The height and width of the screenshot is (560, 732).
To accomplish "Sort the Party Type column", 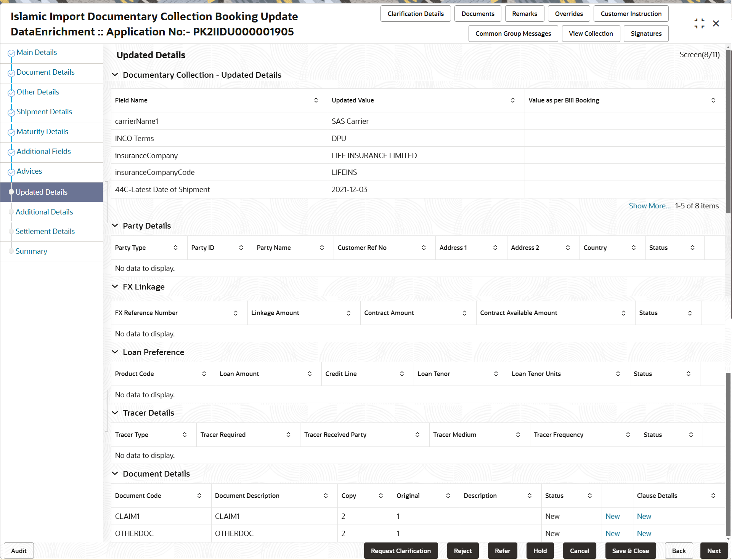I will (x=176, y=248).
